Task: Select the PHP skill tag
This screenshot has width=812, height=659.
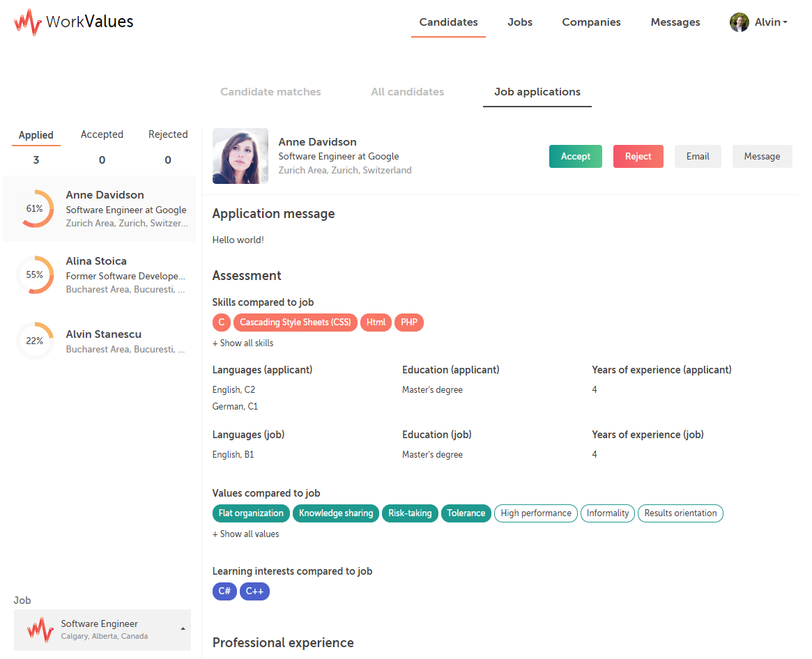Action: (x=409, y=322)
